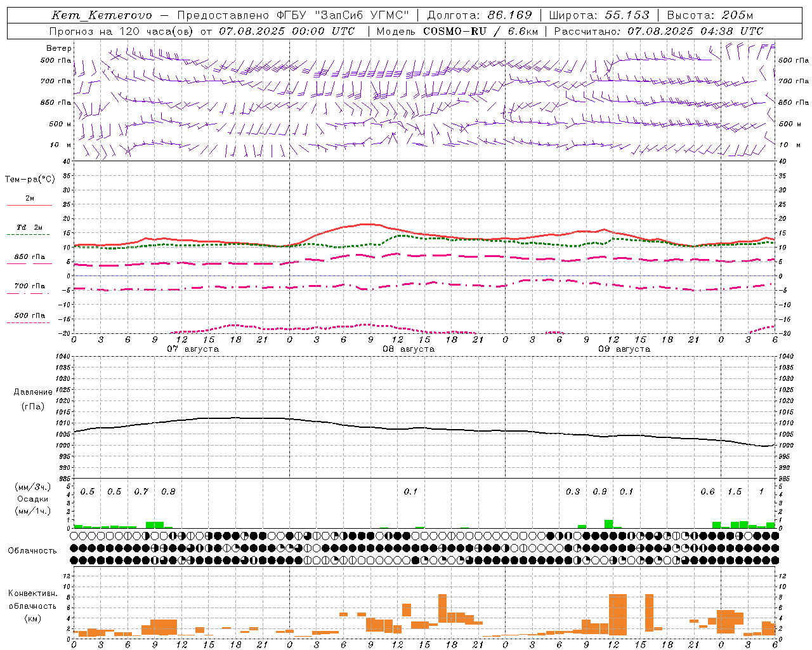The height and width of the screenshot is (650, 812).
Task: Click the '(мм/3ч.)' precipitation unit label
Action: tap(33, 487)
